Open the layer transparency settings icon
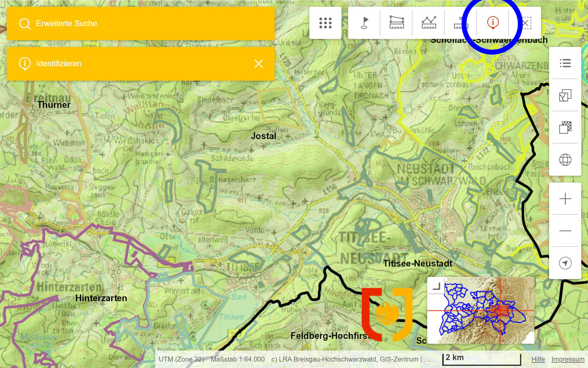 [x=565, y=128]
